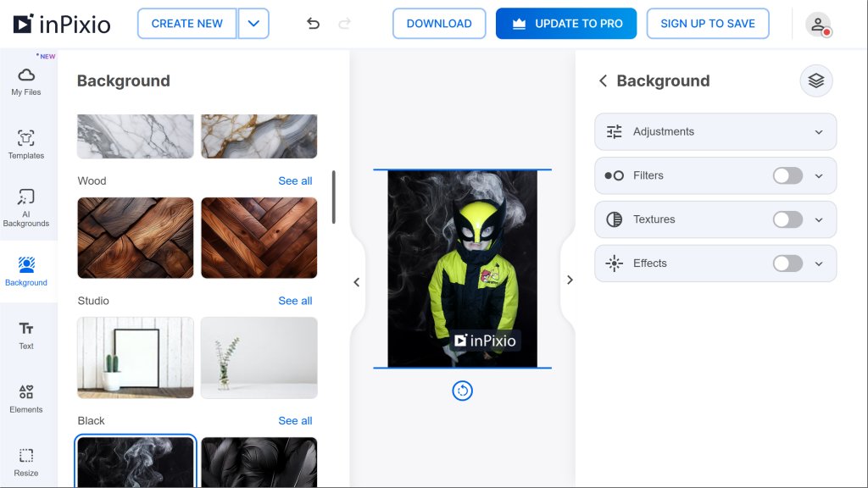The width and height of the screenshot is (868, 488).
Task: Open the Resize tool
Action: point(26,462)
